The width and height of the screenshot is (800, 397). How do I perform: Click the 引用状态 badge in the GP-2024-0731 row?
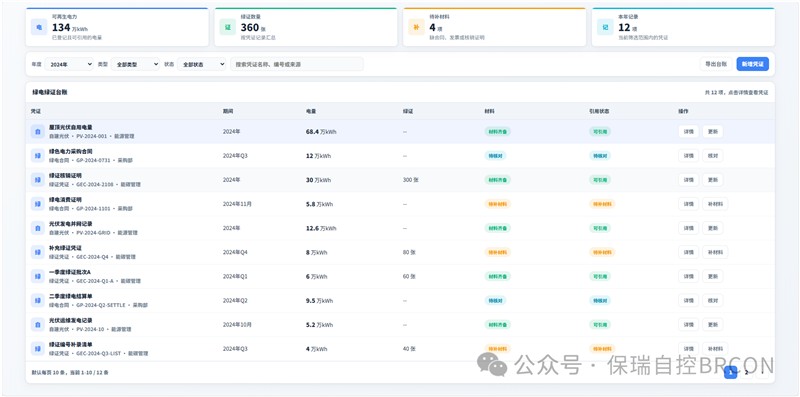599,156
